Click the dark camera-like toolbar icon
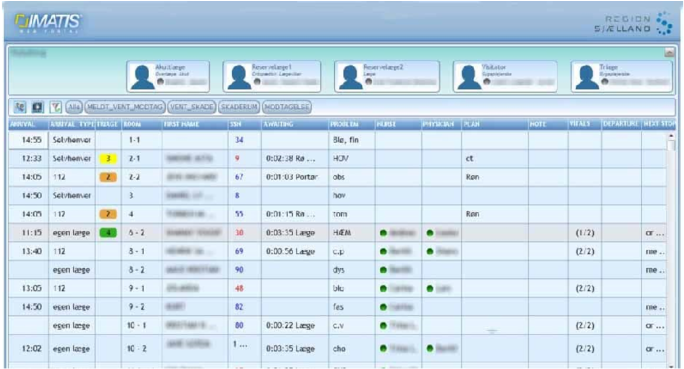This screenshot has height=369, width=684. (38, 107)
